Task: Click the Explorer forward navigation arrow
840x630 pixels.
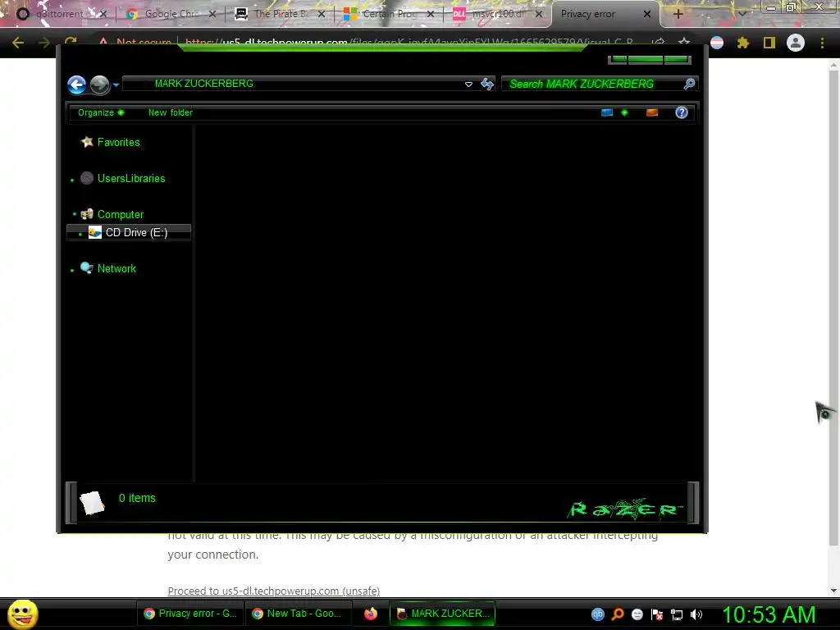Action: coord(99,84)
